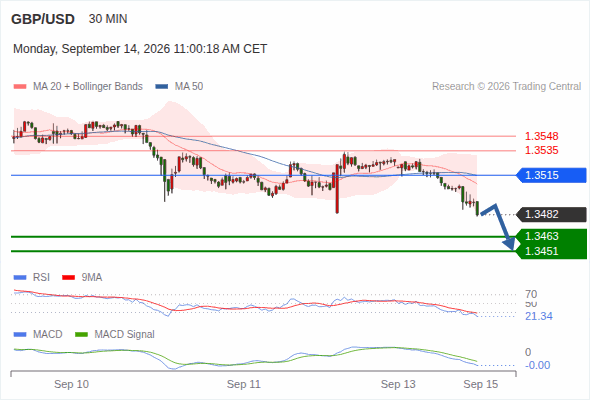Image resolution: width=590 pixels, height=400 pixels.
Task: Select the 1.3515 pivot price tag
Action: coord(551,175)
